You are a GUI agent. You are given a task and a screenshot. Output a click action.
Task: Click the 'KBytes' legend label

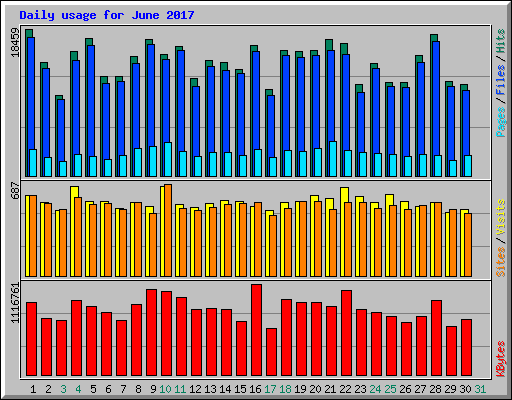click(x=501, y=359)
